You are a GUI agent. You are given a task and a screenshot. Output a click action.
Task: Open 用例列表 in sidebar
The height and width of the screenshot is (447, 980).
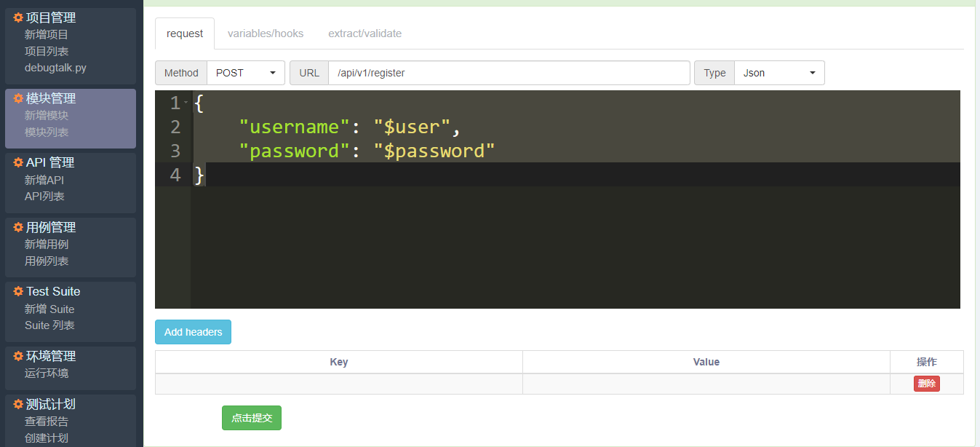pyautogui.click(x=47, y=261)
